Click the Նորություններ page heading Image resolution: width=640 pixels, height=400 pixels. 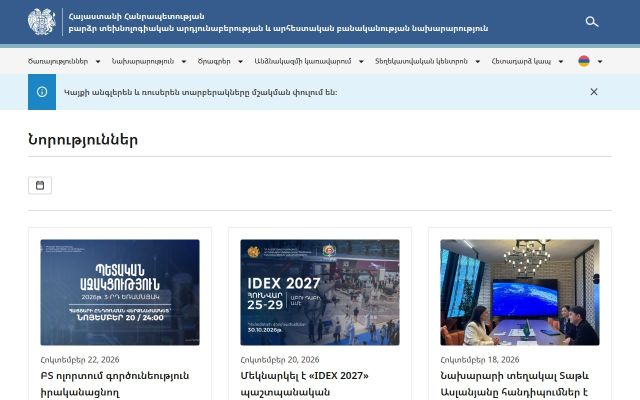[x=83, y=140]
